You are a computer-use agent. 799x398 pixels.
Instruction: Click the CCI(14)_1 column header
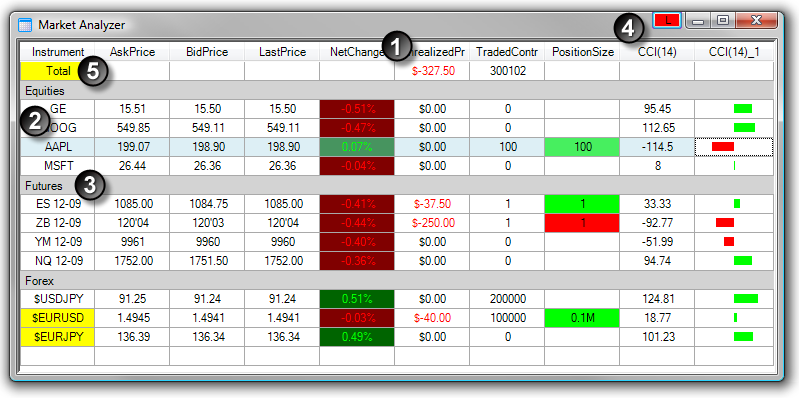734,52
